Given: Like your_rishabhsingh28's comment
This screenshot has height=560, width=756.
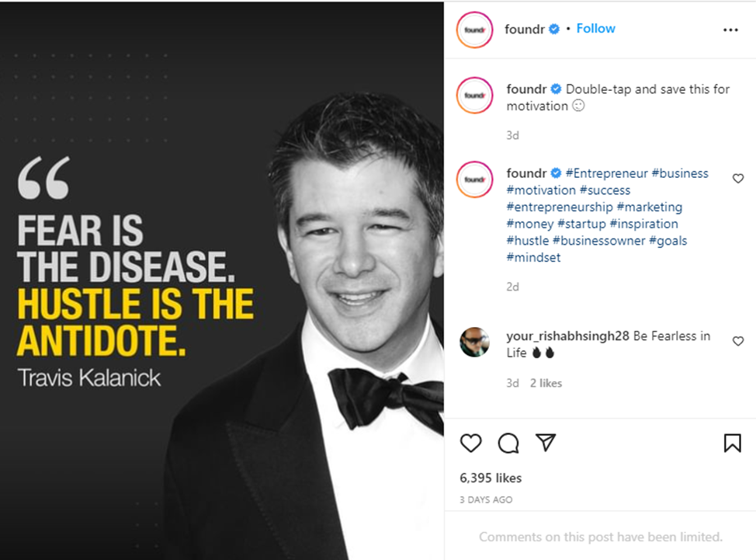Looking at the screenshot, I should point(738,341).
